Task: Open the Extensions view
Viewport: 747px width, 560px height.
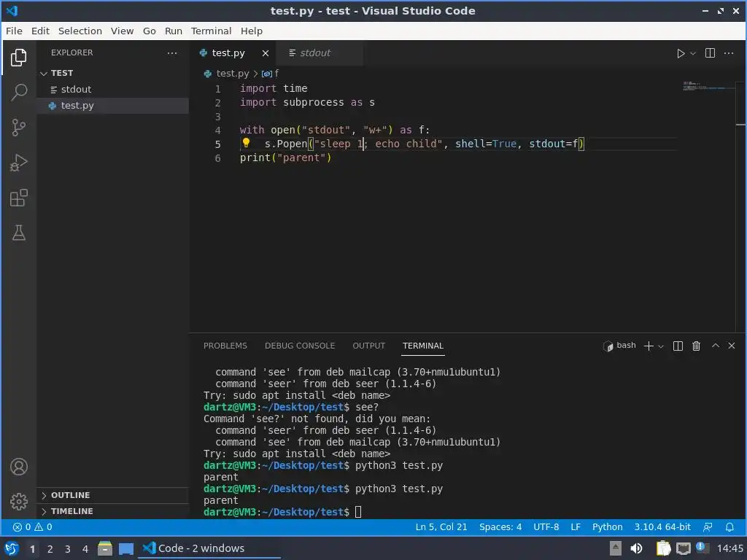Action: point(18,198)
